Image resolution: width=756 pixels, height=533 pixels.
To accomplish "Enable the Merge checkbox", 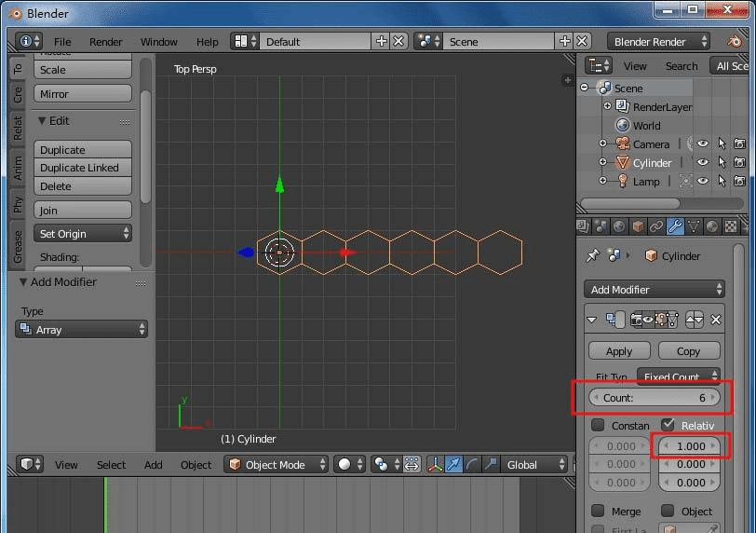I will 598,511.
